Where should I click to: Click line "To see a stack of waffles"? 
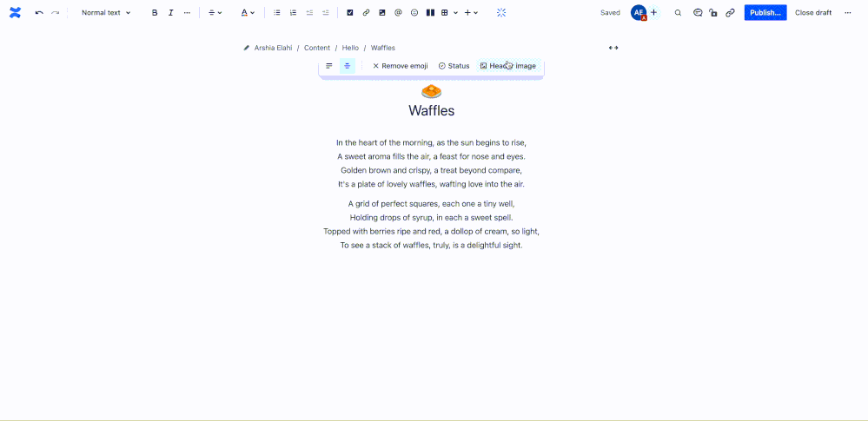pos(431,245)
